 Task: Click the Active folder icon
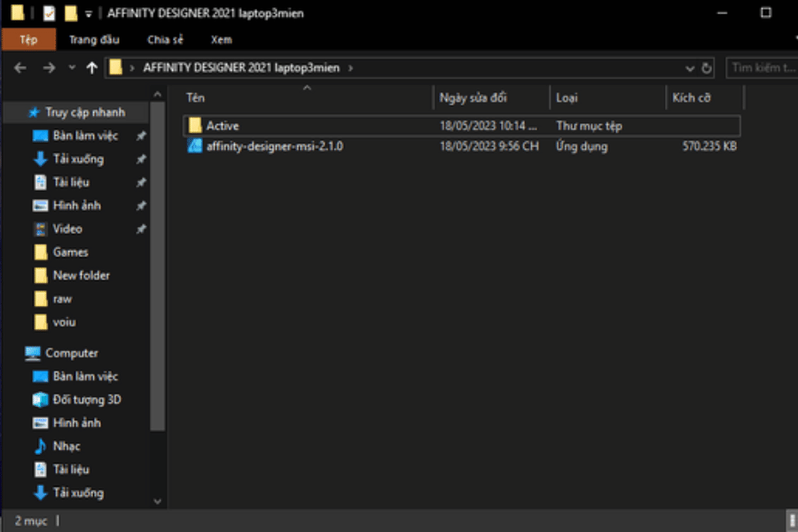coord(195,126)
